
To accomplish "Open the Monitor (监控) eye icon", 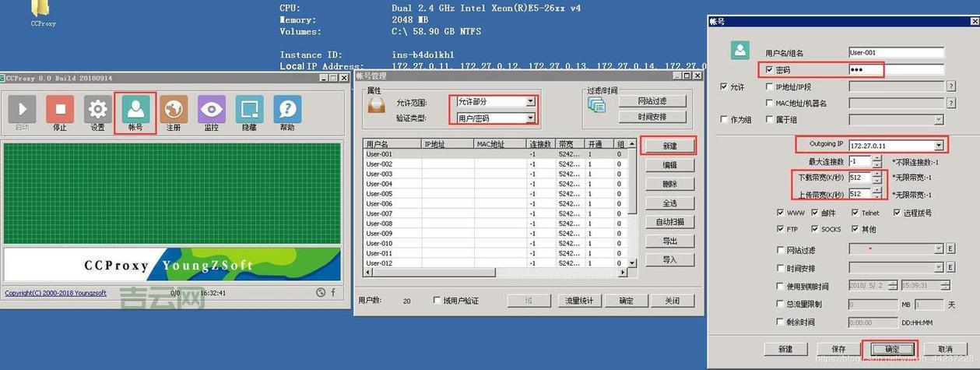I will (x=212, y=113).
